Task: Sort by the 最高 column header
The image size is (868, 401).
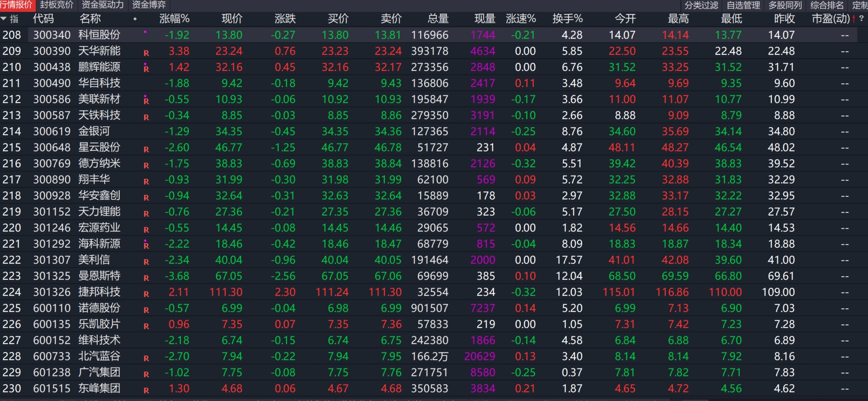Action: [678, 19]
